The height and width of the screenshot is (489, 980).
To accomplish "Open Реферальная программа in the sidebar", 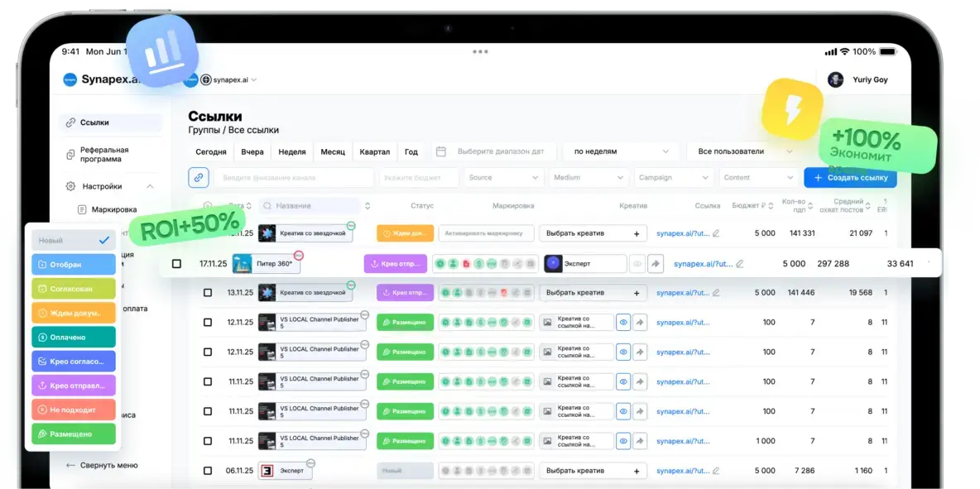I will pos(103,155).
